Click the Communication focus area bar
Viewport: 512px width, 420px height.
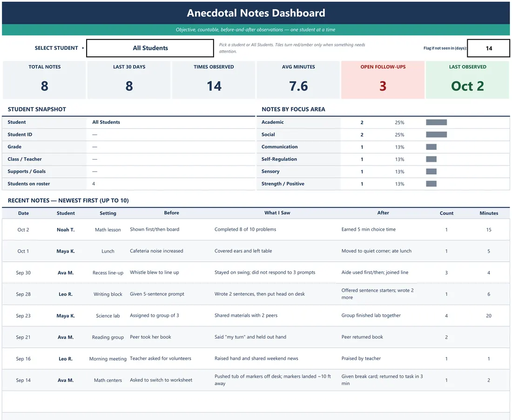point(431,147)
